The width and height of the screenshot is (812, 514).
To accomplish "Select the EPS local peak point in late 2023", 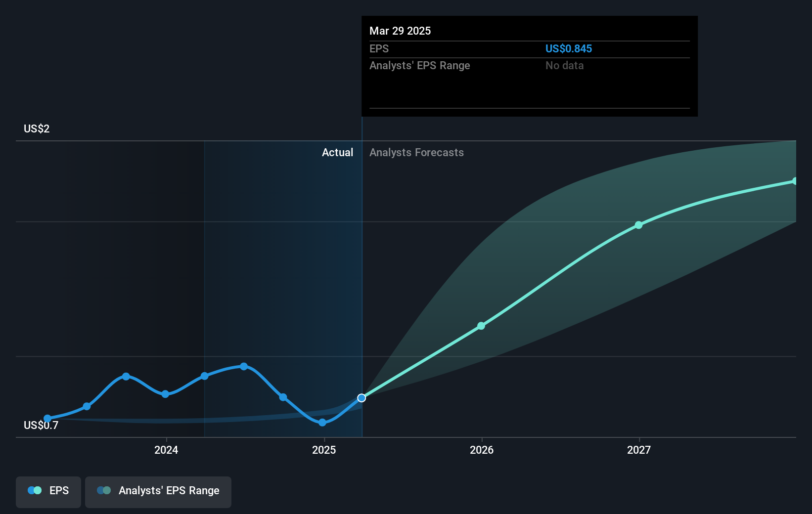I will click(126, 377).
